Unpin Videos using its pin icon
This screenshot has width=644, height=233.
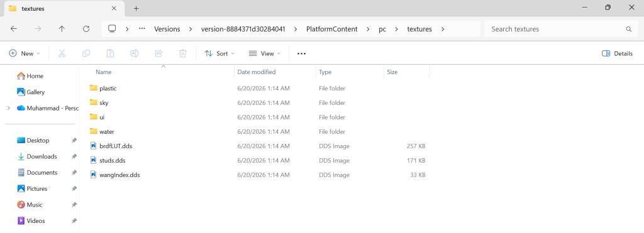[74, 220]
